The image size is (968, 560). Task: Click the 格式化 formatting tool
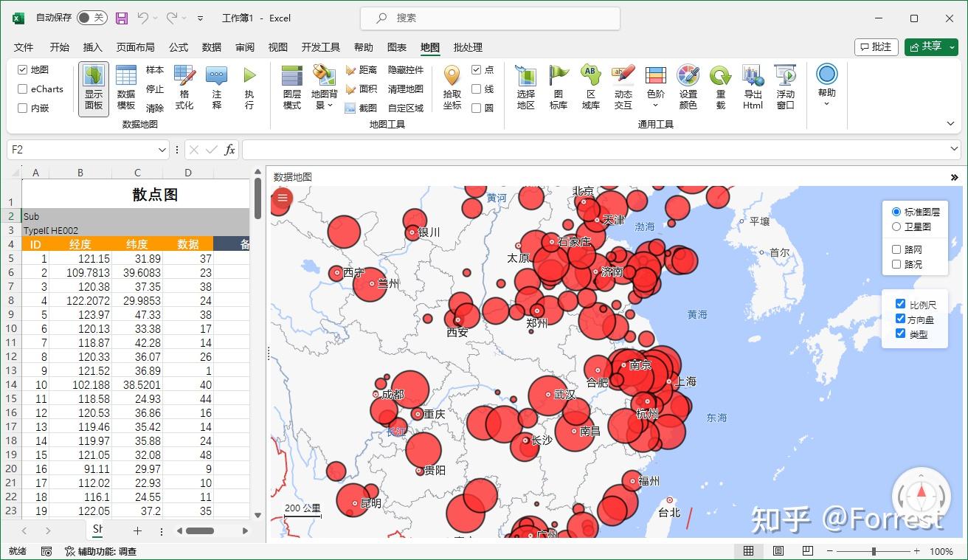click(186, 89)
